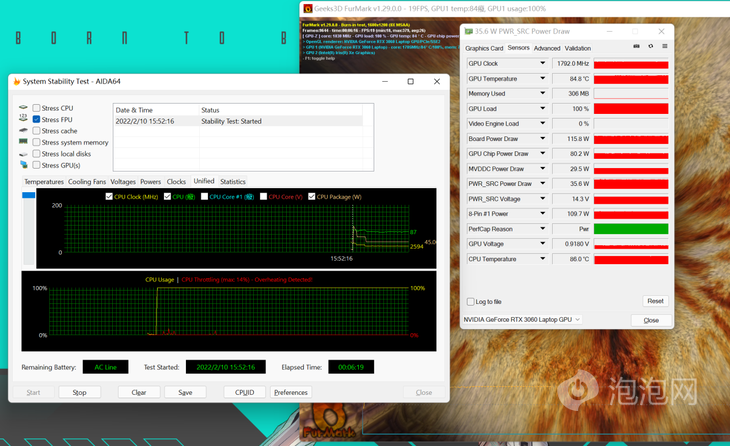Image resolution: width=730 pixels, height=446 pixels.
Task: Click the Stress CPU chip icon
Action: click(x=23, y=108)
